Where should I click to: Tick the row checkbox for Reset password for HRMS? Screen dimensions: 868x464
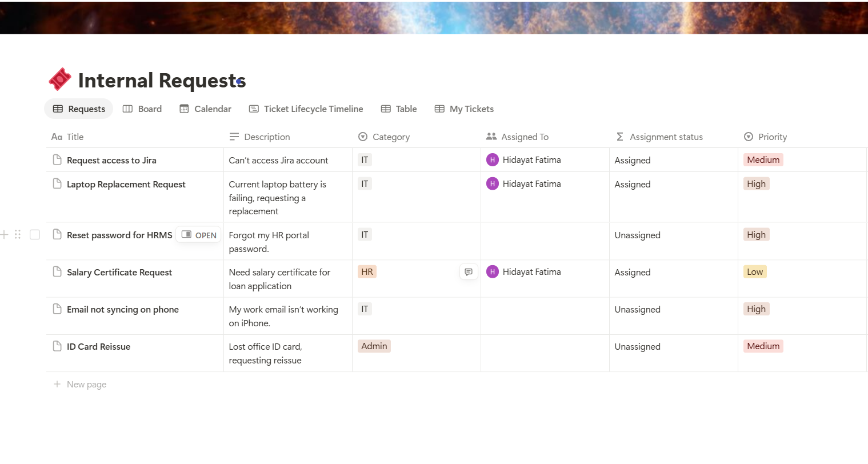click(x=35, y=234)
